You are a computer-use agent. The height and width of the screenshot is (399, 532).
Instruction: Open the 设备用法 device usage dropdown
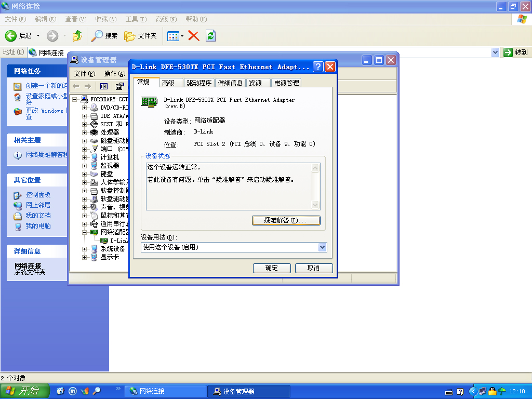322,247
